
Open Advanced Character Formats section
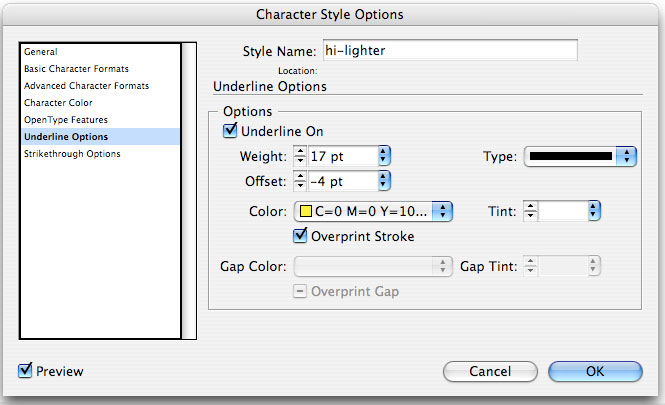101,86
